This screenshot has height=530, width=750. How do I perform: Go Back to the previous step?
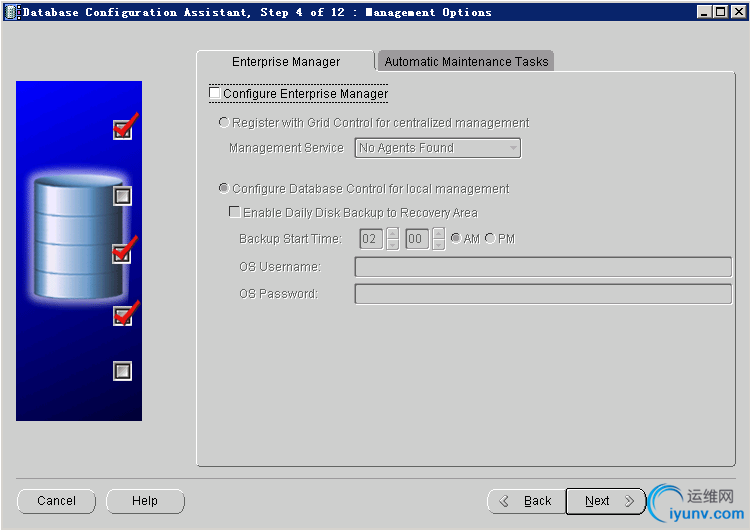pos(527,501)
